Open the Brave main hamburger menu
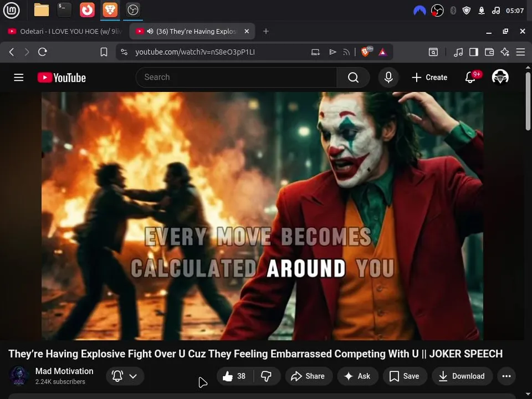Screen dimensions: 532x399 coord(520,52)
